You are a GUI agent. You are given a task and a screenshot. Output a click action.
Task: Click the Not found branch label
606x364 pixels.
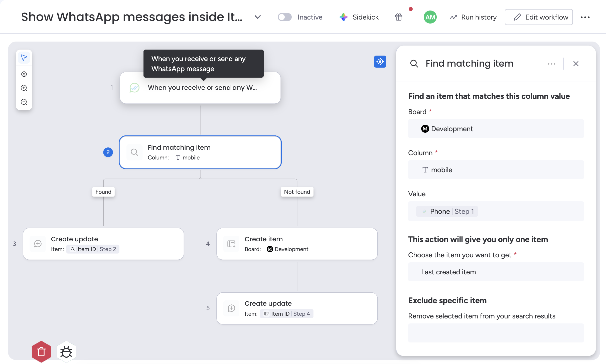click(297, 192)
